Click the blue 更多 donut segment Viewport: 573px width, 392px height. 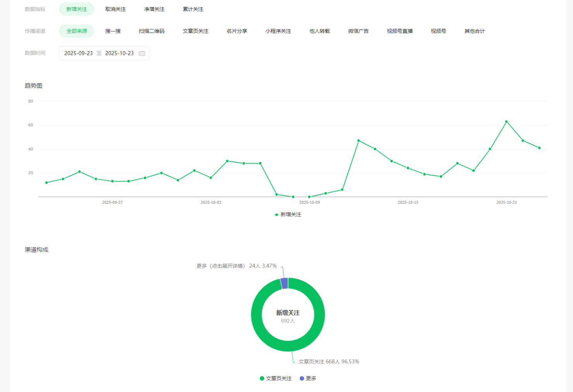(284, 283)
